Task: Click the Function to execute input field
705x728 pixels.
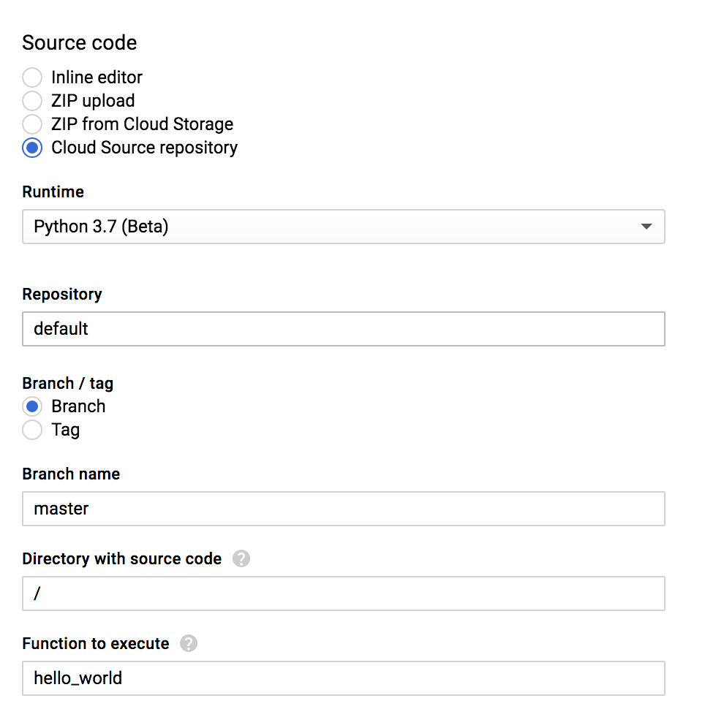Action: [344, 678]
